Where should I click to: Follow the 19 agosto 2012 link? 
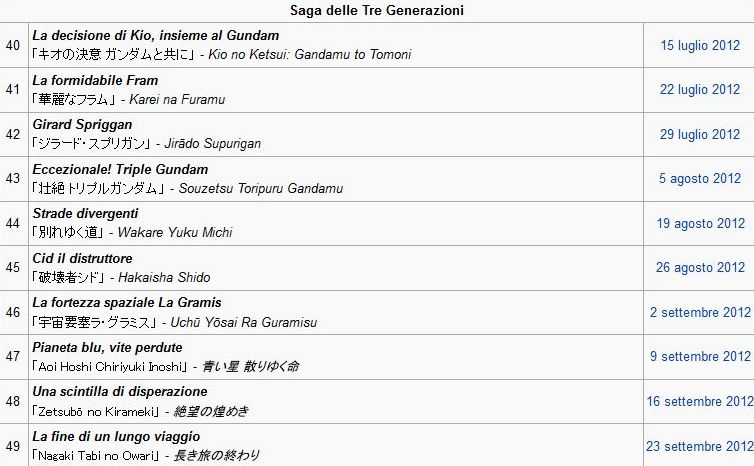coord(701,223)
